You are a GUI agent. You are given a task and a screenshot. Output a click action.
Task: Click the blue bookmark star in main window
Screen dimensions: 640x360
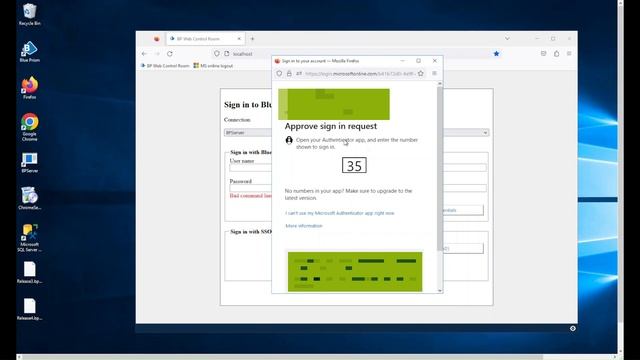pyautogui.click(x=496, y=53)
